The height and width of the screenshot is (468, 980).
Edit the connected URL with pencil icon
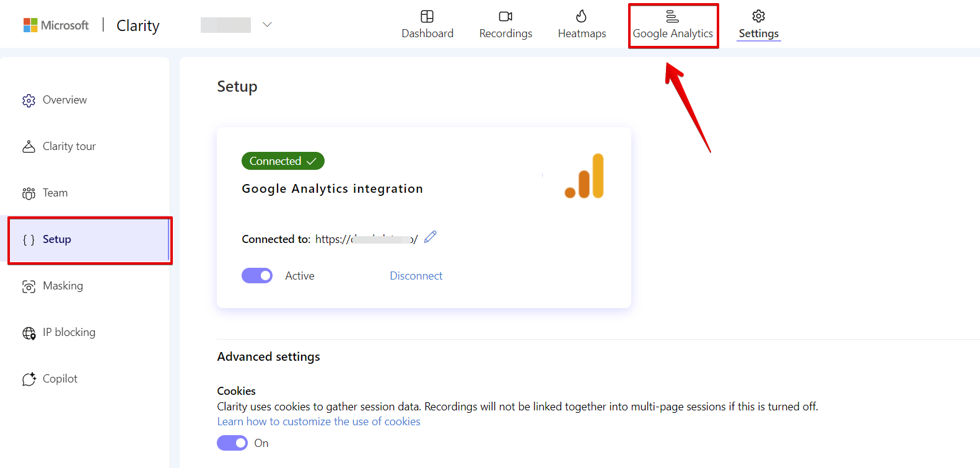[x=431, y=237]
